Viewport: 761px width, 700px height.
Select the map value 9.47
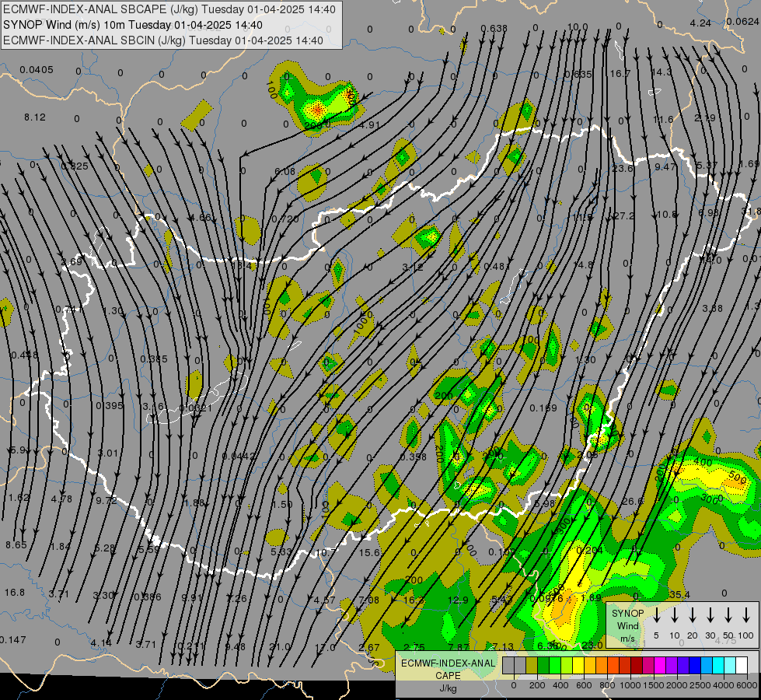pyautogui.click(x=665, y=166)
